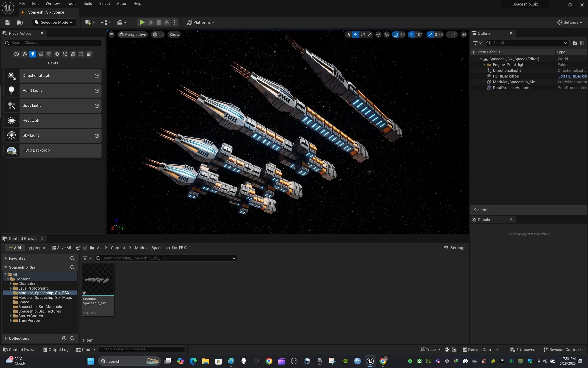Expand the Engine_Point_light folder in Outliner

(484, 65)
